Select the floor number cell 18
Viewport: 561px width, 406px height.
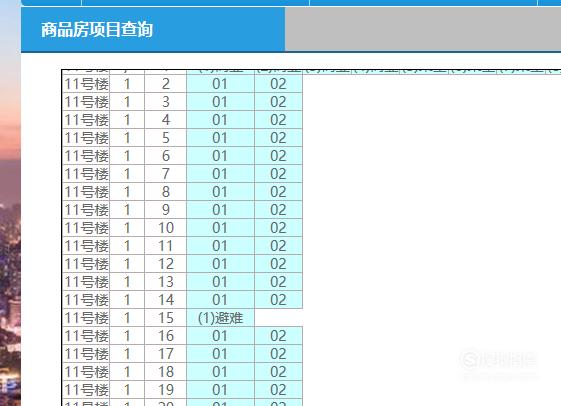coord(166,372)
